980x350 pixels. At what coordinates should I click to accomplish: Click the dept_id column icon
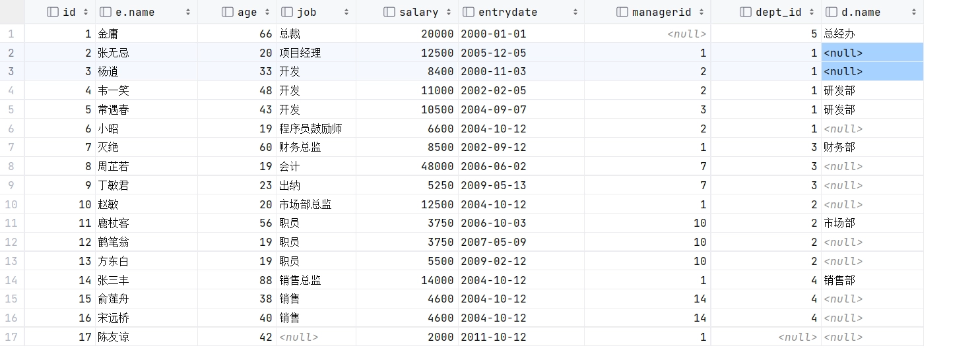point(746,12)
